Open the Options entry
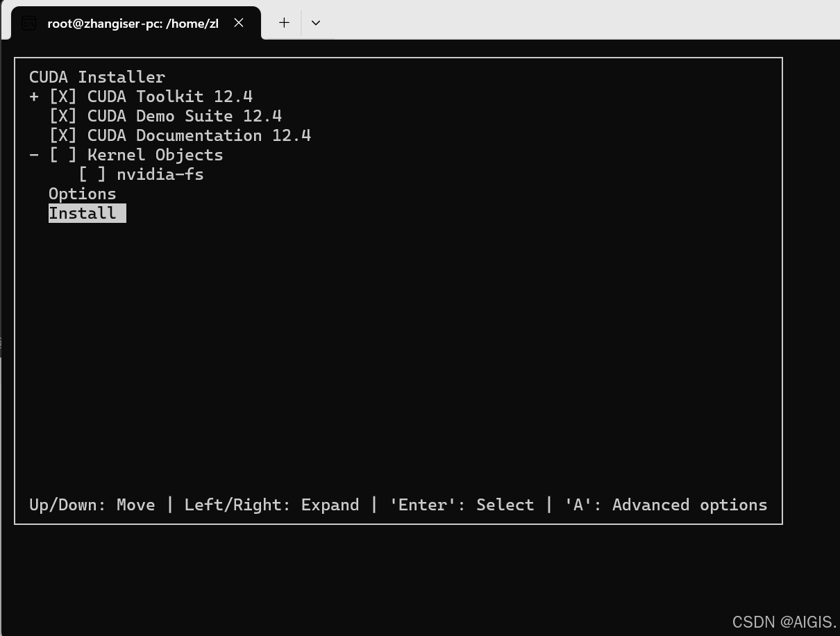 (83, 194)
